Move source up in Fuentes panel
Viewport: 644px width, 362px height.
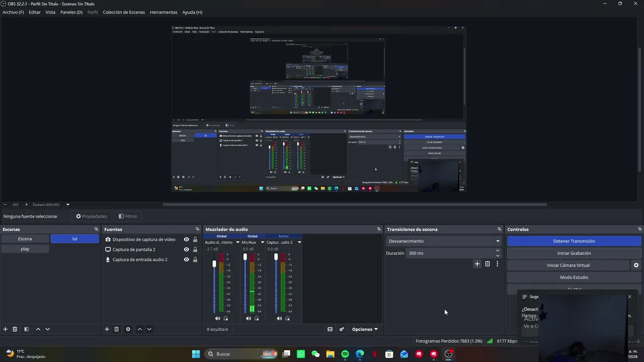coord(139,329)
